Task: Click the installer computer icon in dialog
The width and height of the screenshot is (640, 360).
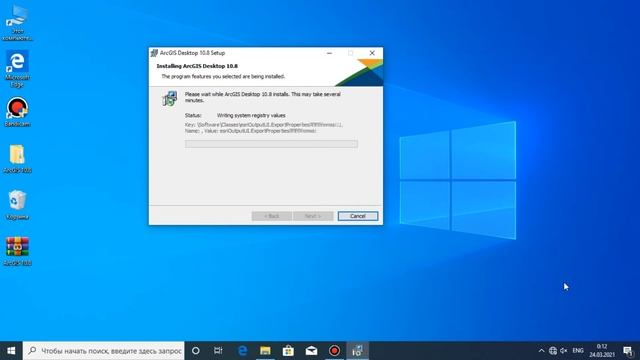Action: [169, 98]
